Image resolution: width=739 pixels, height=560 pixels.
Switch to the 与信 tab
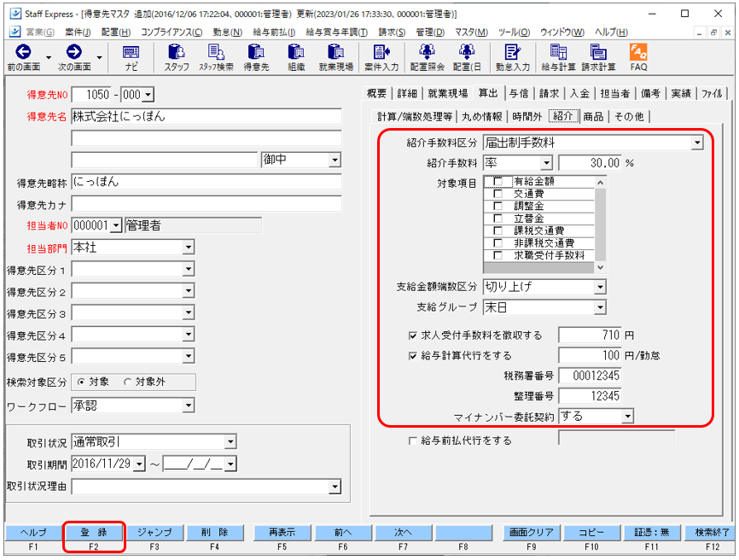(x=519, y=94)
